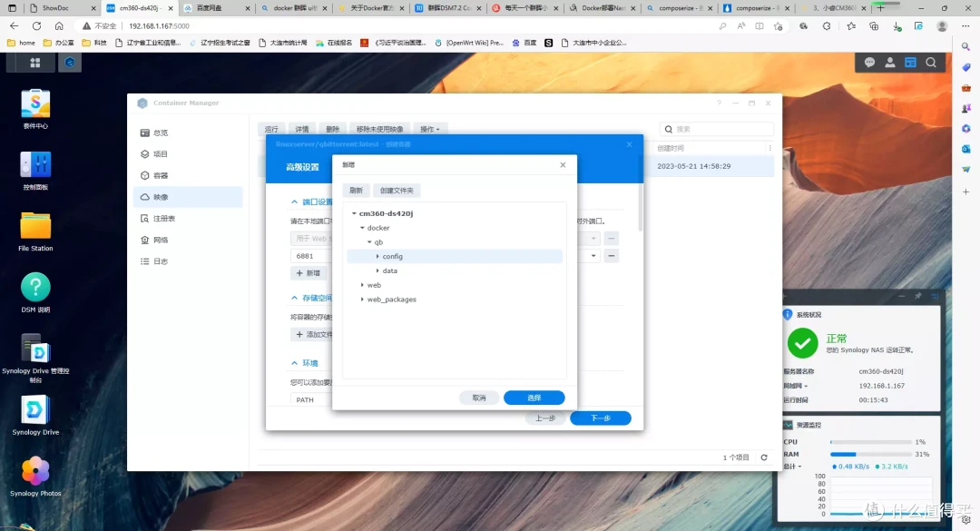Open Registry section in sidebar
Screen dimensions: 980x531
[188, 218]
